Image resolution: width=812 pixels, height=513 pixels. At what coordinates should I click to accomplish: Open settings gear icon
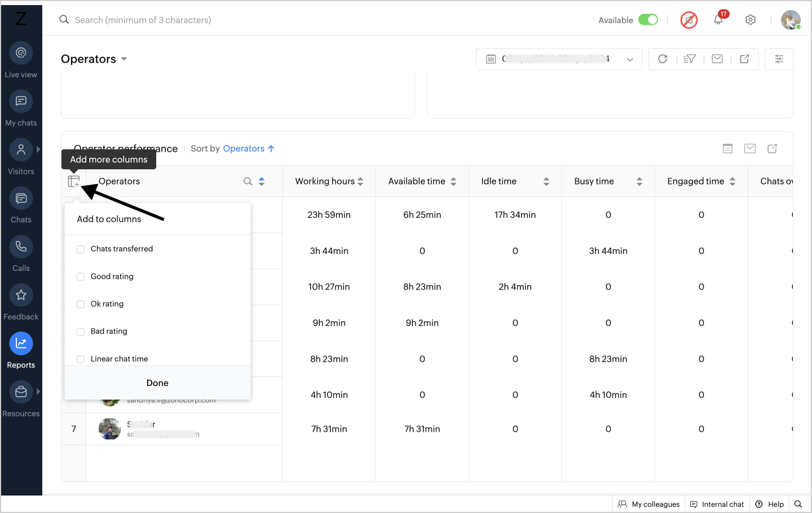pos(750,20)
